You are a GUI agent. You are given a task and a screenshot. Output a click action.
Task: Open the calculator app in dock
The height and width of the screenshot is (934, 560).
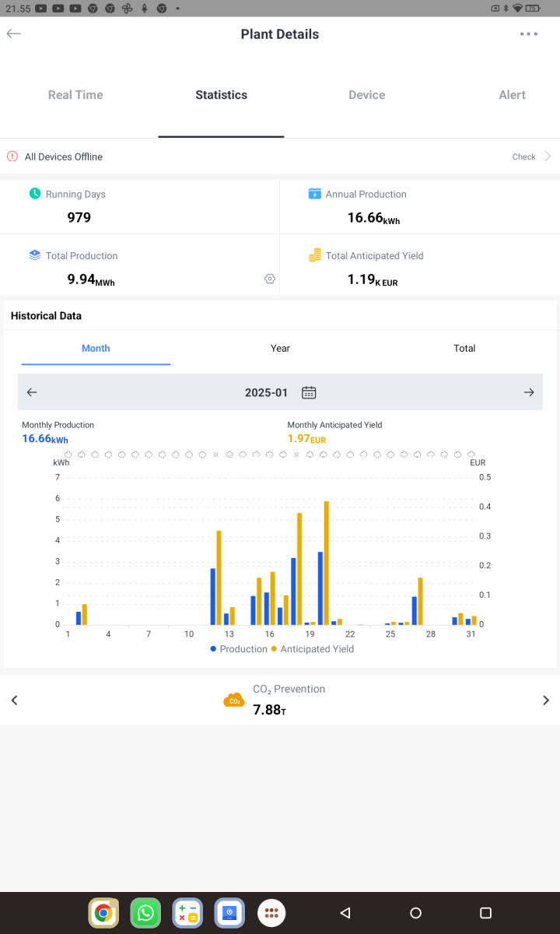tap(187, 913)
